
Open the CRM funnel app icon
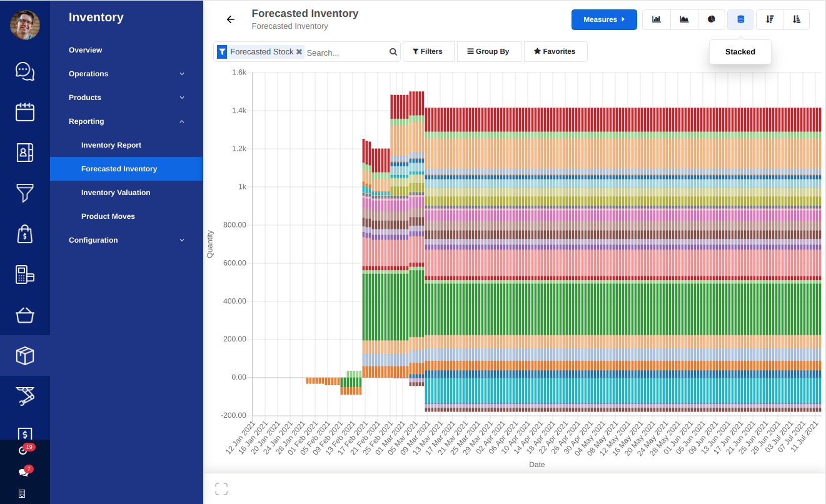coord(24,193)
